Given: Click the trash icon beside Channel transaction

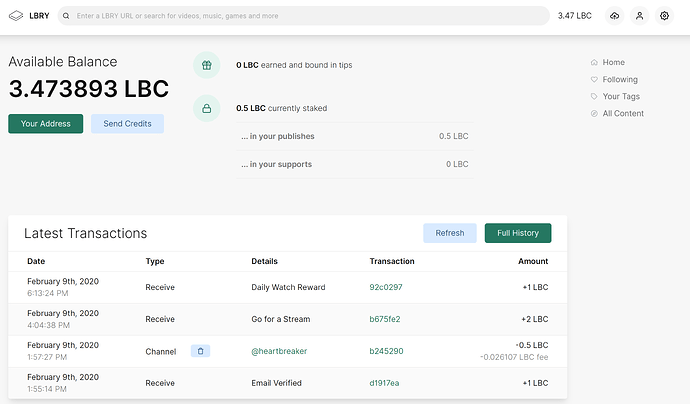Looking at the screenshot, I should pyautogui.click(x=200, y=351).
